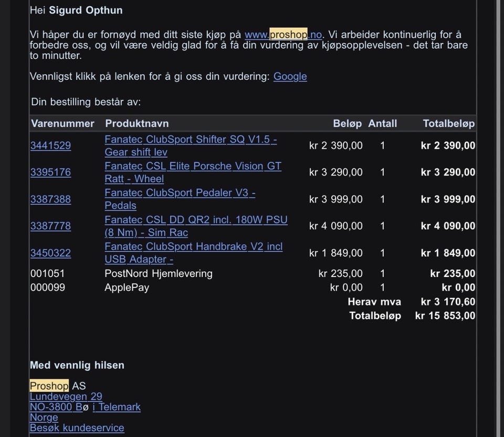This screenshot has width=504, height=437.
Task: Open item number 3387388
Action: point(50,199)
